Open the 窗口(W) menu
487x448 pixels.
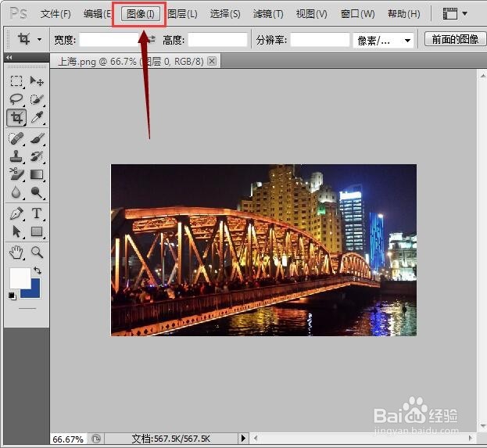(357, 14)
